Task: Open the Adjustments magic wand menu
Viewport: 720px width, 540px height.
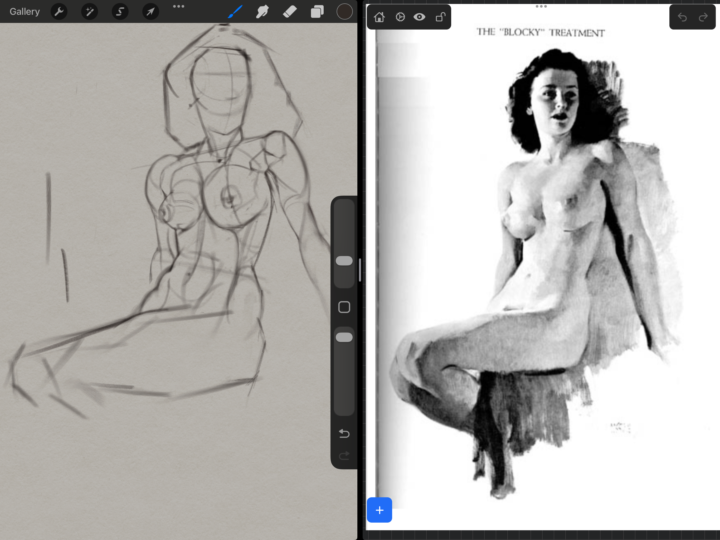Action: click(x=90, y=11)
